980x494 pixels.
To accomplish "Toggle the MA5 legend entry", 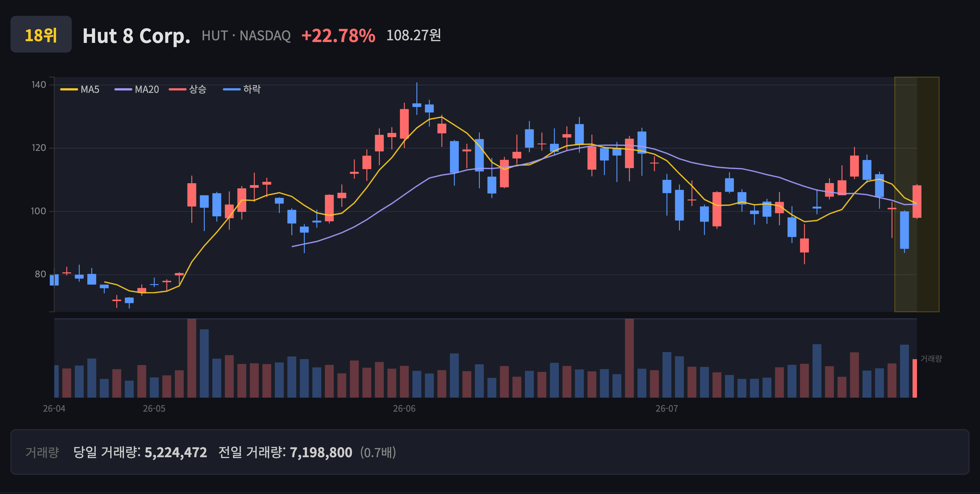I will (x=80, y=90).
